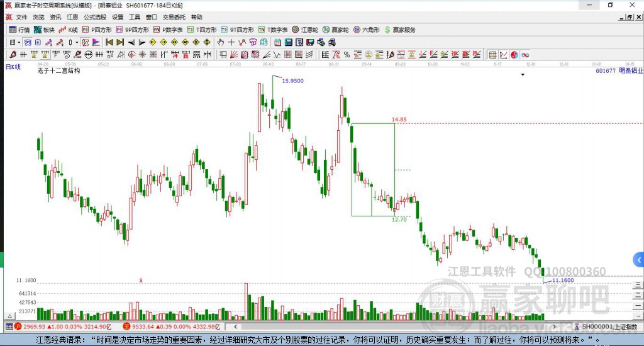
Task: Click the 板块 toolbar button
Action: pos(44,30)
